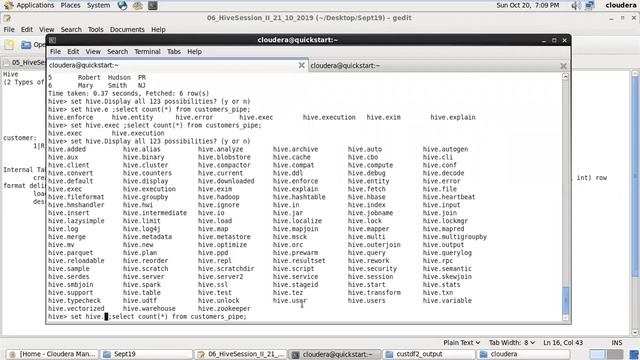
Task: Click the volume speaker icon
Action: 576,5
